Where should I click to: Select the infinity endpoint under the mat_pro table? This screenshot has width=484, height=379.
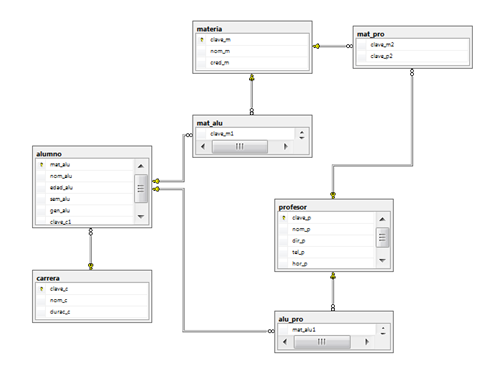(412, 72)
